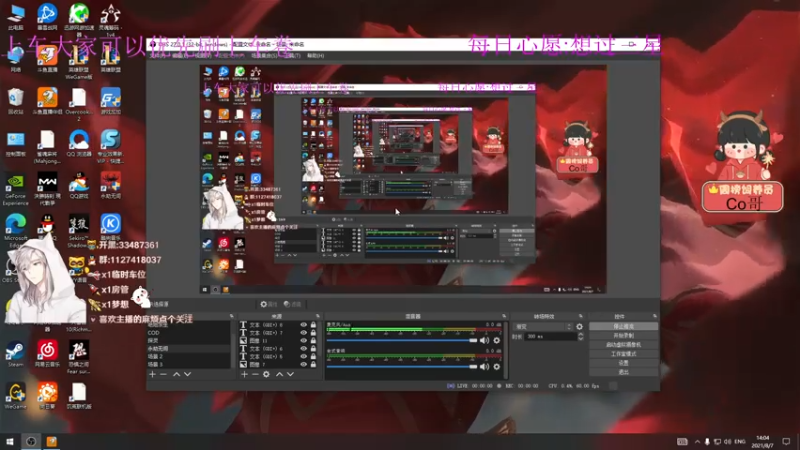The width and height of the screenshot is (800, 450).
Task: Toggle lock on source 图像 7
Action: coord(313,364)
